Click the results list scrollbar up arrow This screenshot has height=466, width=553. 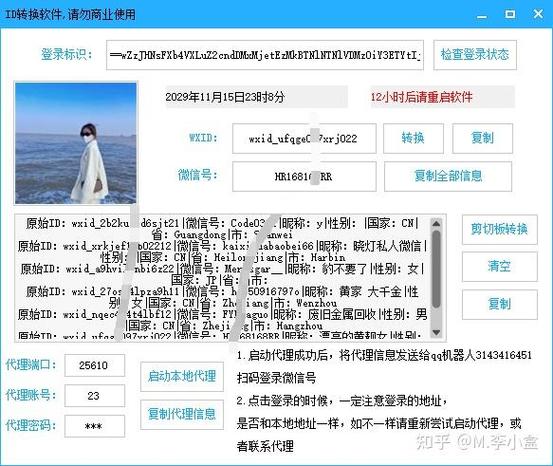pyautogui.click(x=436, y=224)
